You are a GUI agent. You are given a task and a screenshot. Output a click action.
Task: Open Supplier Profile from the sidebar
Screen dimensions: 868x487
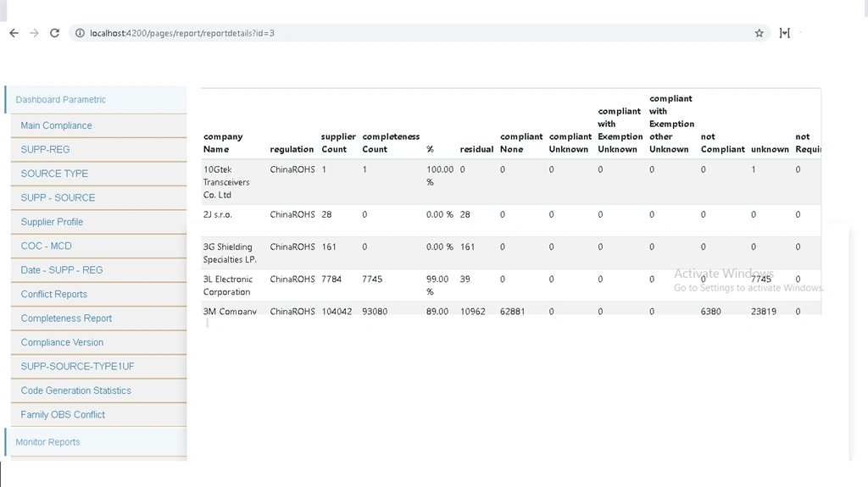click(x=52, y=222)
